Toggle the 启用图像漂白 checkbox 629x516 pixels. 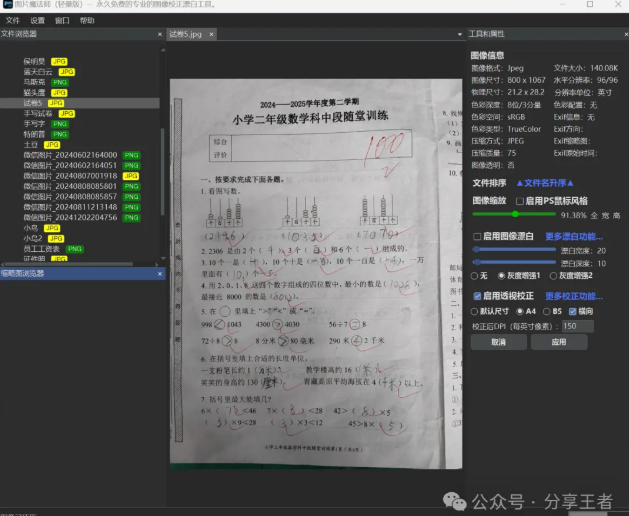click(476, 237)
